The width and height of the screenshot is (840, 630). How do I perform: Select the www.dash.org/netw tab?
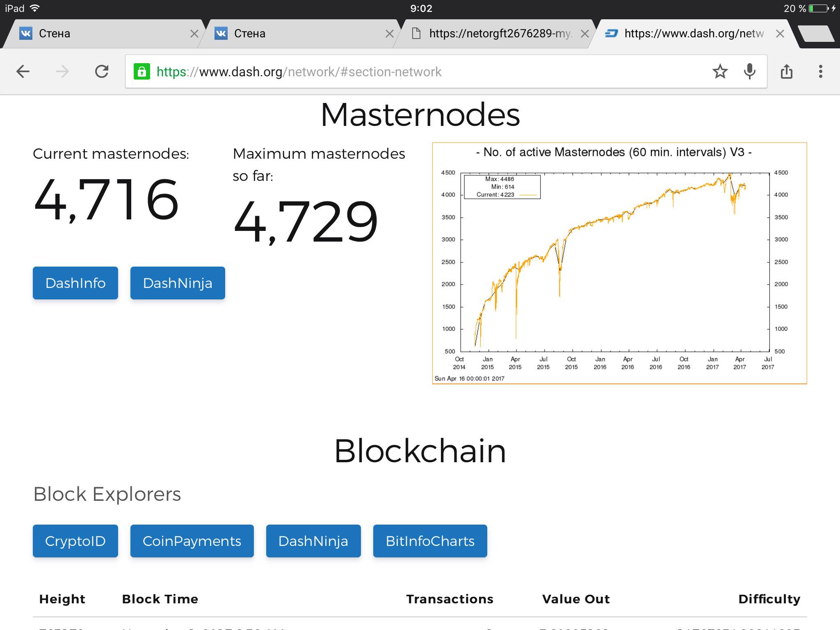click(x=693, y=34)
